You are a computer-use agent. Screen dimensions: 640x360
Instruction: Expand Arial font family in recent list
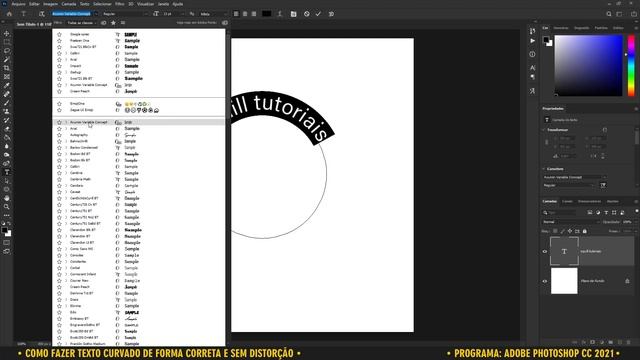click(66, 60)
